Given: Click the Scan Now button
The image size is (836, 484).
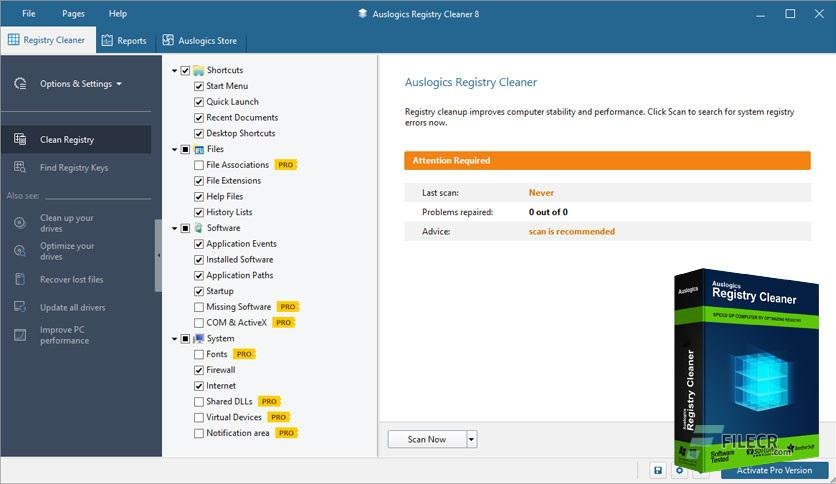Looking at the screenshot, I should [x=427, y=439].
